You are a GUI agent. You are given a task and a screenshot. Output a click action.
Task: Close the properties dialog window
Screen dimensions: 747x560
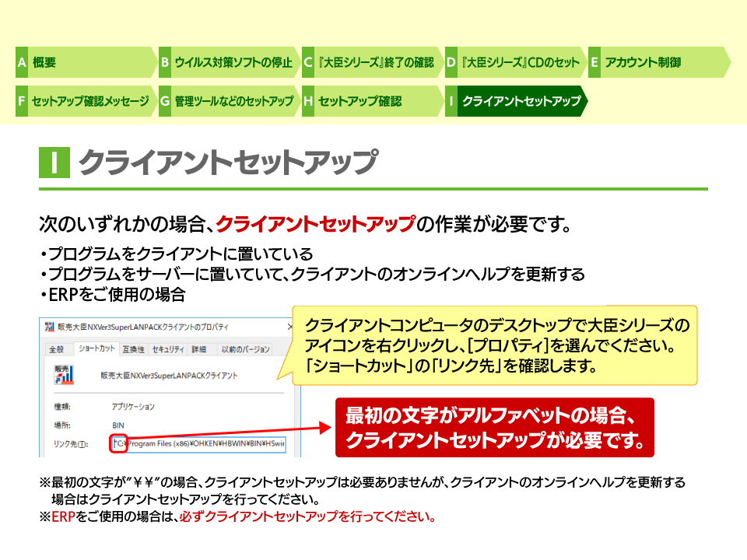(x=290, y=327)
